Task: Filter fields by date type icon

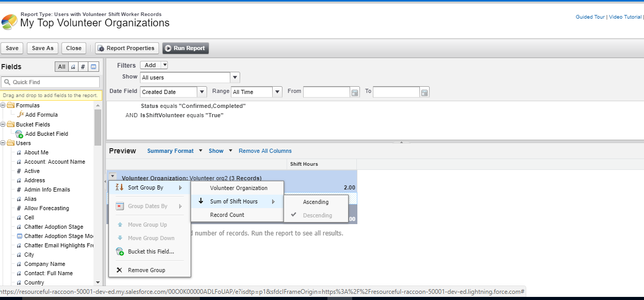Action: click(x=93, y=67)
